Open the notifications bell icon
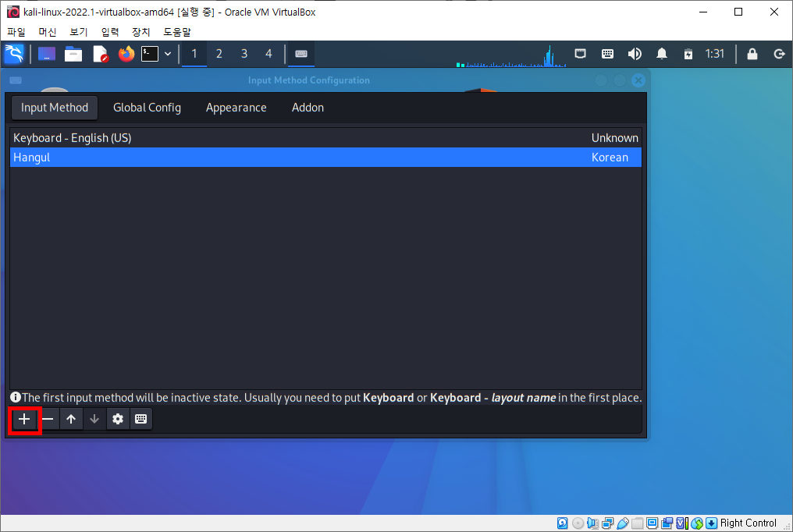This screenshot has height=532, width=793. click(662, 54)
